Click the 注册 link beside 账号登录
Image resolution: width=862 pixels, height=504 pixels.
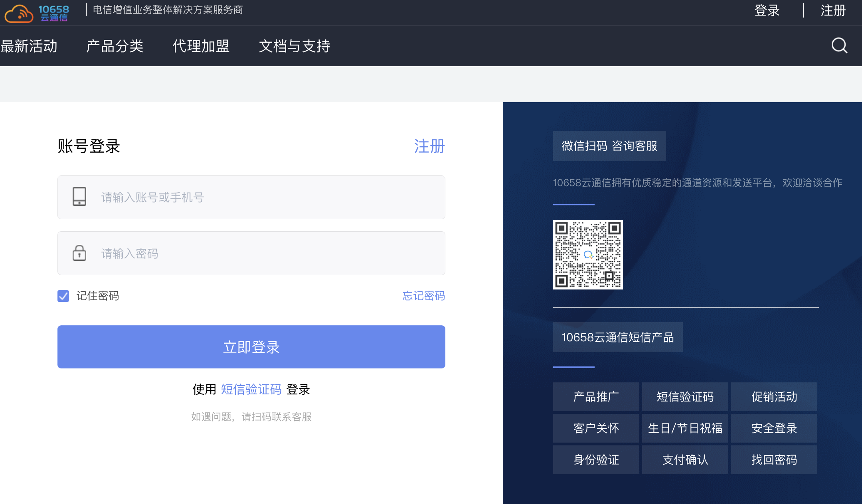click(429, 146)
